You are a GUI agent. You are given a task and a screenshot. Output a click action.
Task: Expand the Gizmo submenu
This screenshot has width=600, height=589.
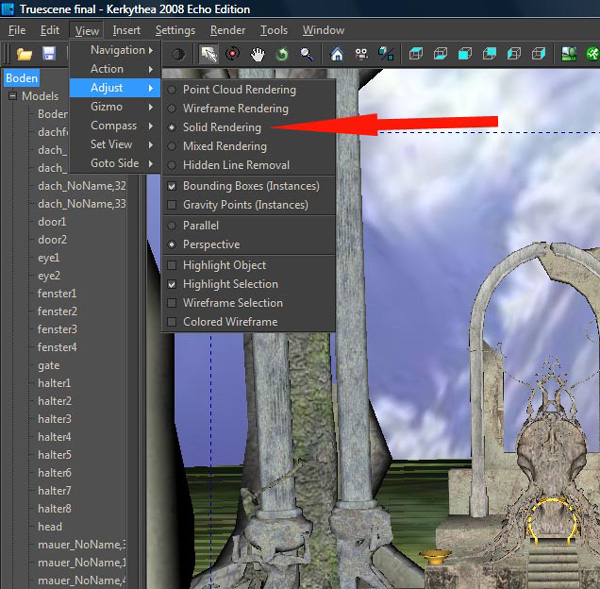(115, 106)
